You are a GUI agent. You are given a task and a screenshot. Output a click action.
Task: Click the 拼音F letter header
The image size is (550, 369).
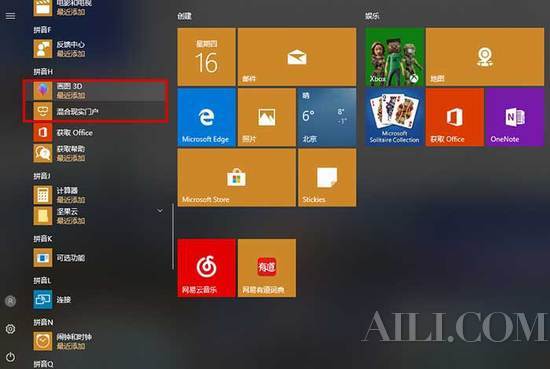click(42, 30)
